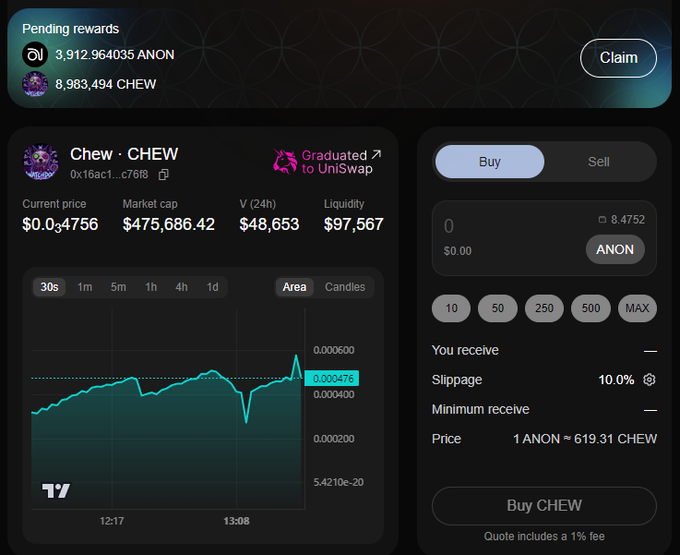Click the Chew token avatar beside the title
Viewport: 680px width, 555px height.
(41, 162)
